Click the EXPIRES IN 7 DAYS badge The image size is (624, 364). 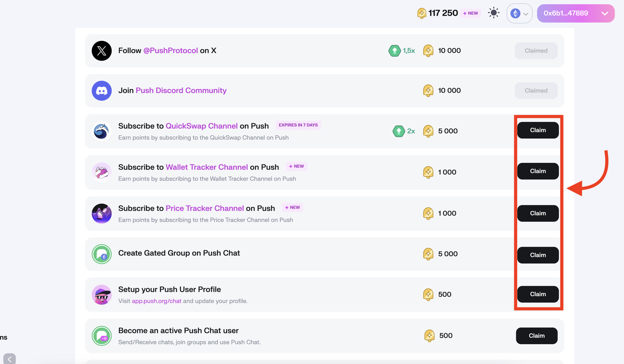(298, 125)
